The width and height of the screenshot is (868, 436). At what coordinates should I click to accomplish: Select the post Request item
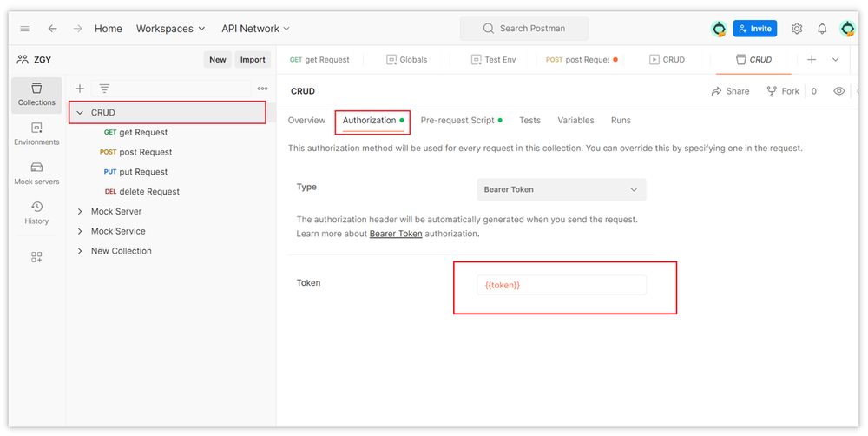145,153
